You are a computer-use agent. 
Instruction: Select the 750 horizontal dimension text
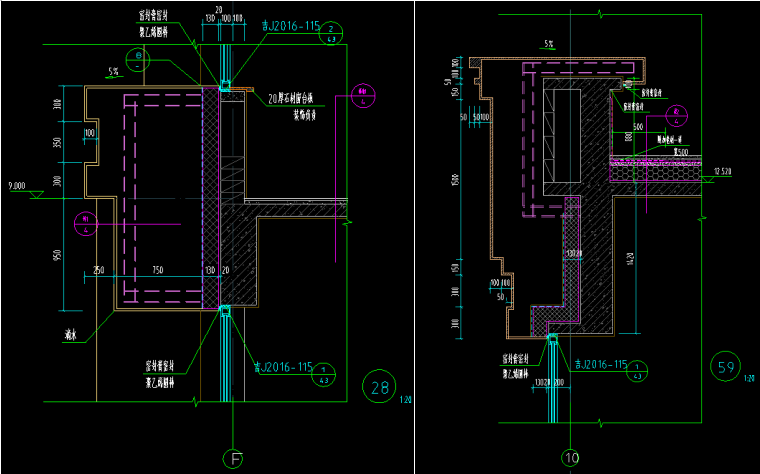[x=158, y=272]
